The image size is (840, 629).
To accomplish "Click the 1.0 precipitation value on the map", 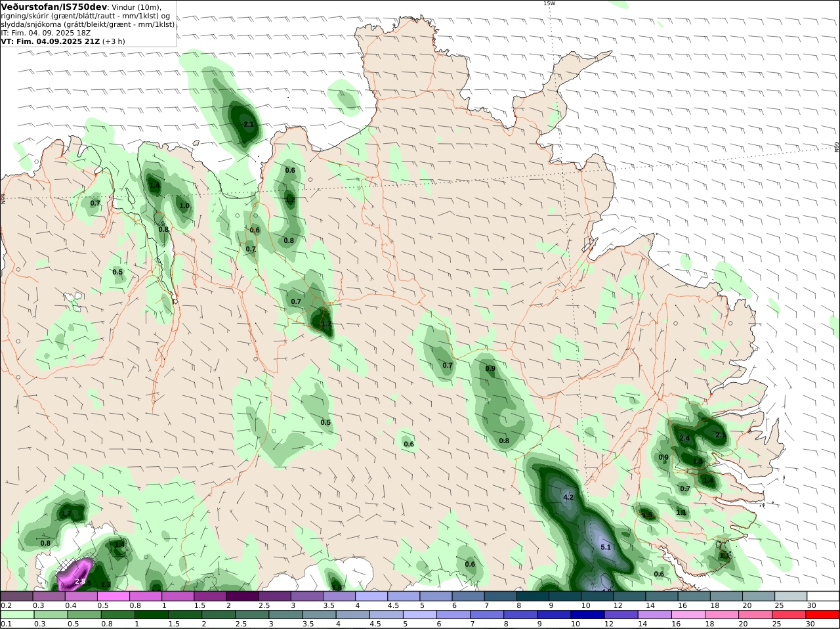I will (x=184, y=206).
